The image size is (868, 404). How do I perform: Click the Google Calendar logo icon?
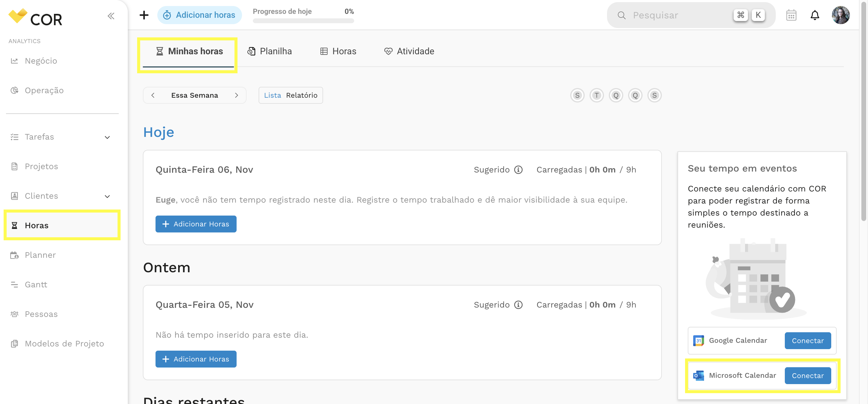pyautogui.click(x=698, y=341)
